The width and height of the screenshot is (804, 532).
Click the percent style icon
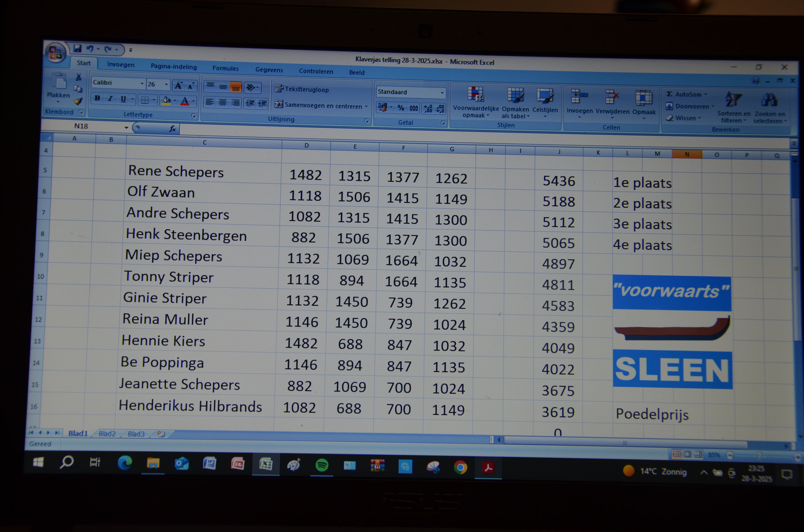point(401,108)
